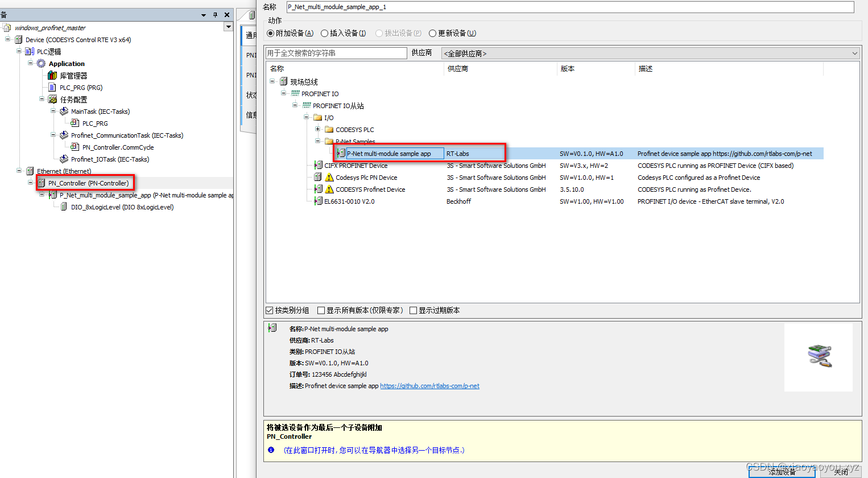Image resolution: width=868 pixels, height=478 pixels.
Task: Click the windows_profinet_master project icon
Action: (x=7, y=27)
